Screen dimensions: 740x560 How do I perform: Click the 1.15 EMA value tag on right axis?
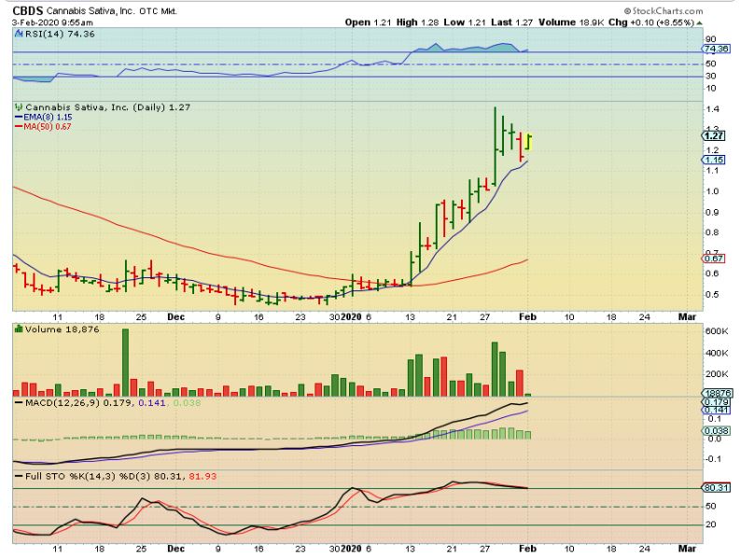[714, 161]
